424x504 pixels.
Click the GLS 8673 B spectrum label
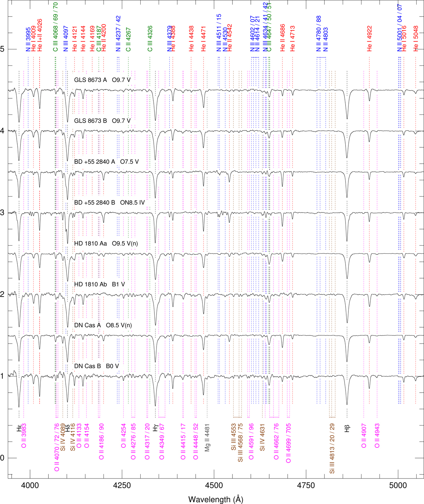[102, 121]
